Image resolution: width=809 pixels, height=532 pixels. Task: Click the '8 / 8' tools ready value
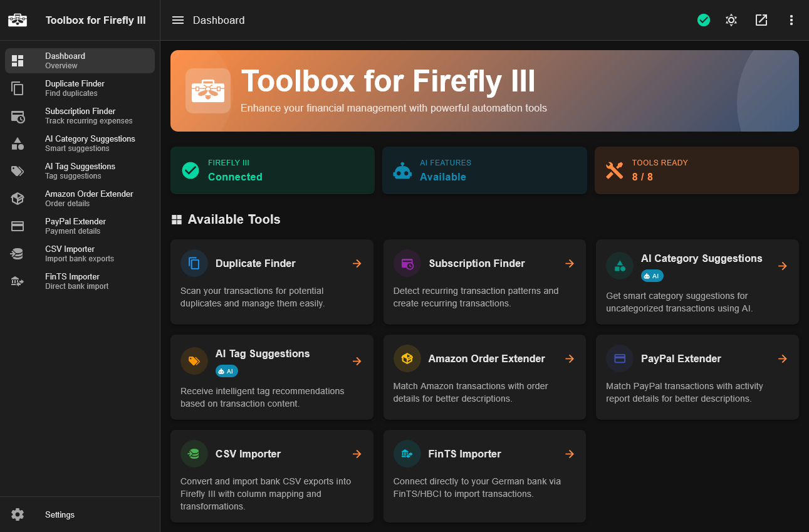(642, 177)
